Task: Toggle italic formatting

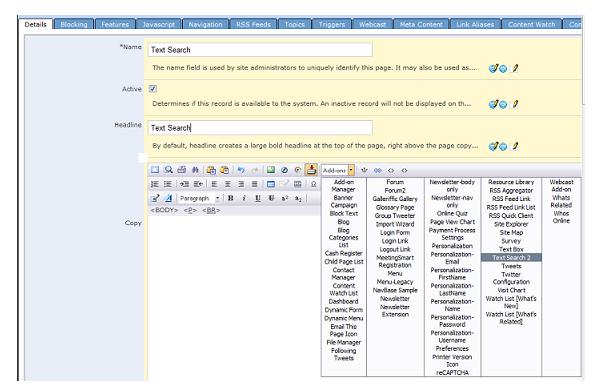Action: click(x=244, y=198)
